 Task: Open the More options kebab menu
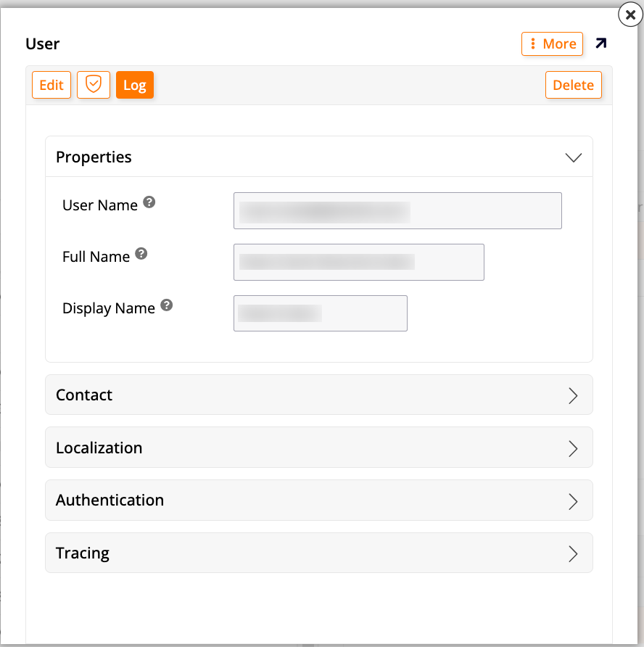[x=552, y=44]
